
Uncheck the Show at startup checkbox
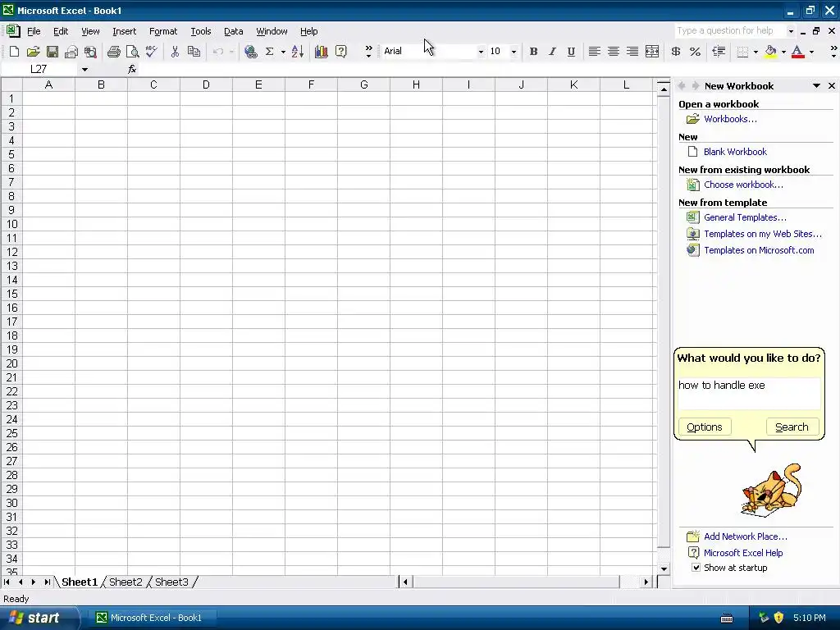pyautogui.click(x=696, y=568)
